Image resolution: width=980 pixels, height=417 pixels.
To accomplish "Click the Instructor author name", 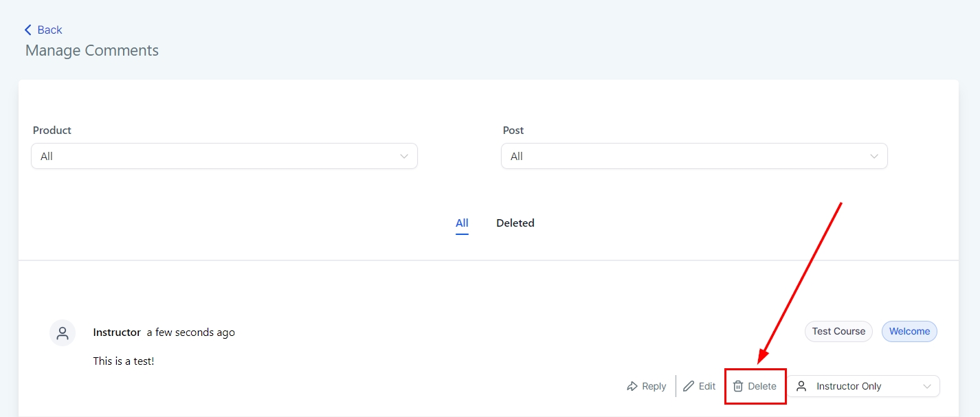I will click(x=117, y=333).
